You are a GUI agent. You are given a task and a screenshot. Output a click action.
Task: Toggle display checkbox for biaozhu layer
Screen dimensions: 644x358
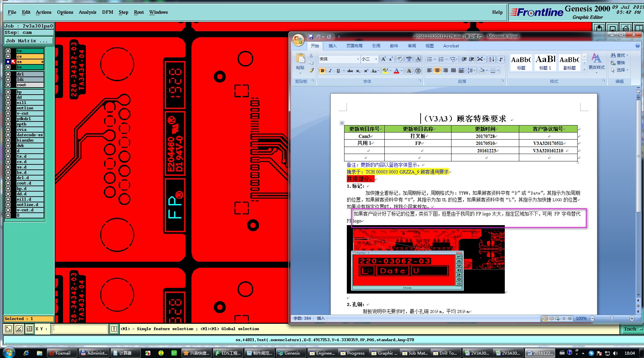tap(8, 140)
